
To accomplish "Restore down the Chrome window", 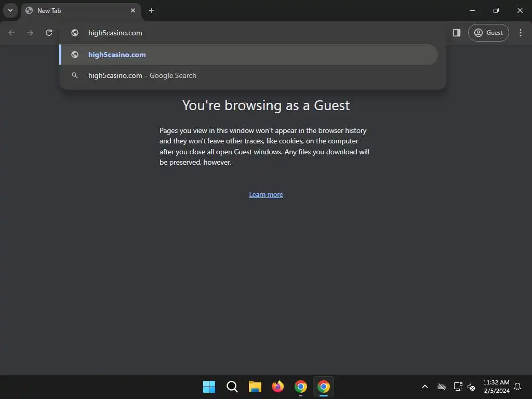I will click(x=496, y=10).
